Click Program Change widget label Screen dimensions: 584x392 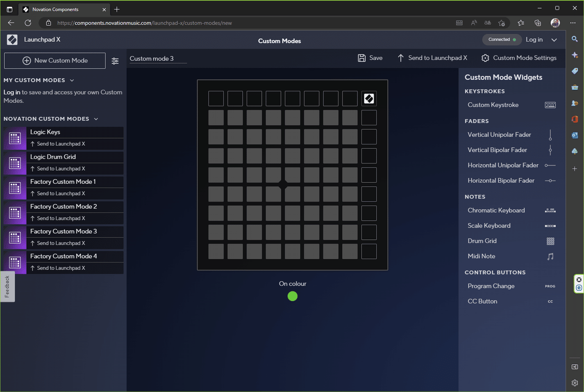click(491, 286)
